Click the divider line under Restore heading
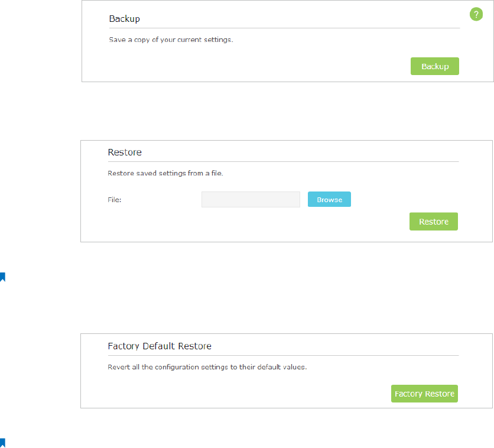The image size is (494, 448). tap(282, 161)
